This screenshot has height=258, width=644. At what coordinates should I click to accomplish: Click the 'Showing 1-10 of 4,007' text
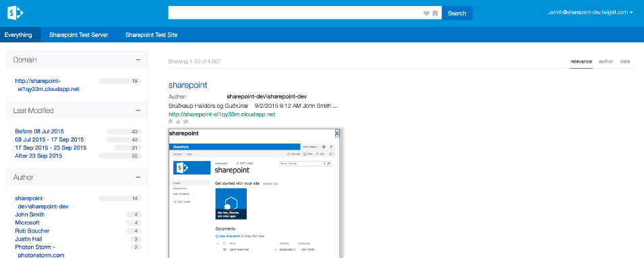[195, 61]
